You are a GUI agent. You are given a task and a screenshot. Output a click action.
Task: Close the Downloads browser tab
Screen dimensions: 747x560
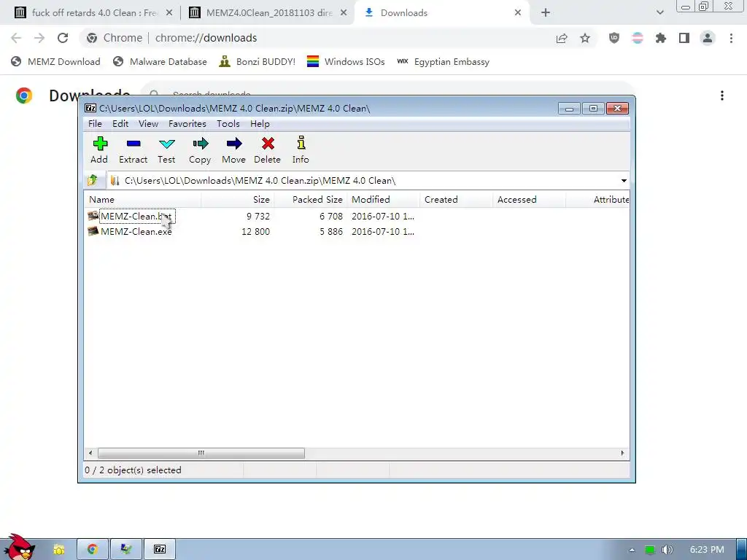click(x=518, y=13)
